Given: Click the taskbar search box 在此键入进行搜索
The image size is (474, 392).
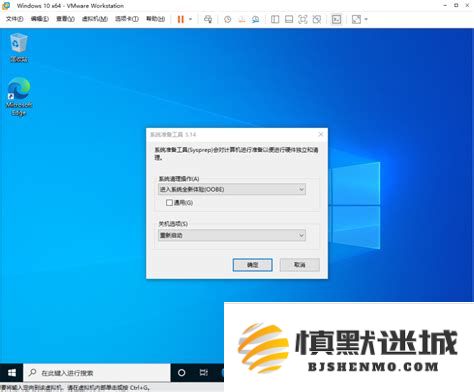Looking at the screenshot, I should click(x=97, y=373).
